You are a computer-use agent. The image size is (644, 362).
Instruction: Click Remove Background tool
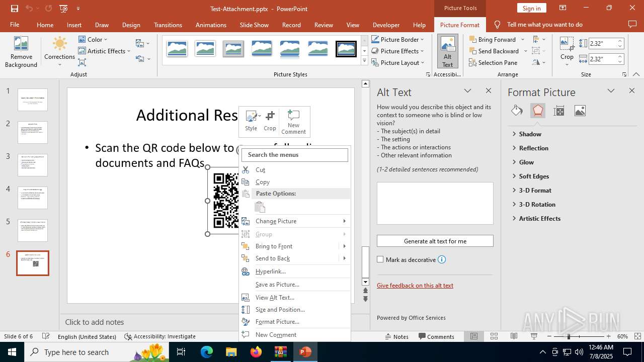(21, 52)
